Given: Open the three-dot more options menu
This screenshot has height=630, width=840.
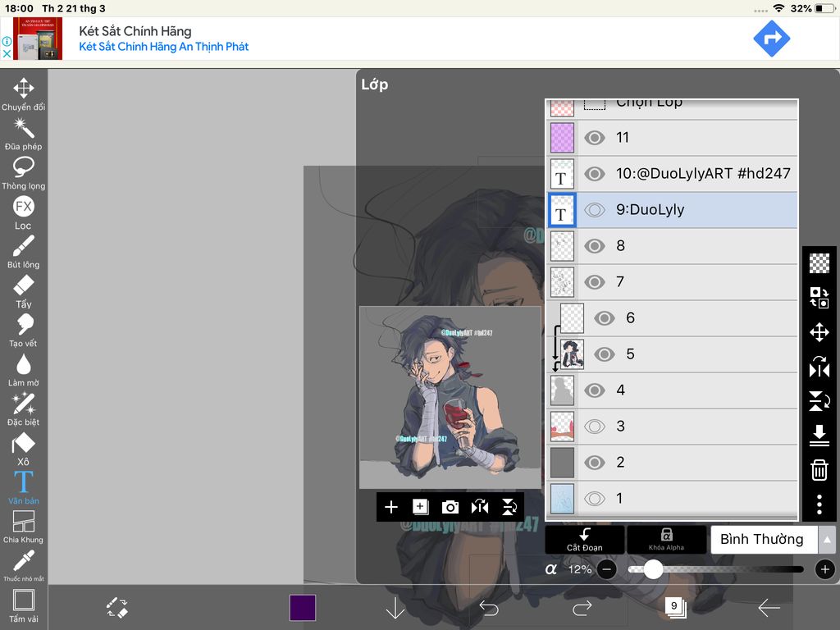Looking at the screenshot, I should 819,504.
